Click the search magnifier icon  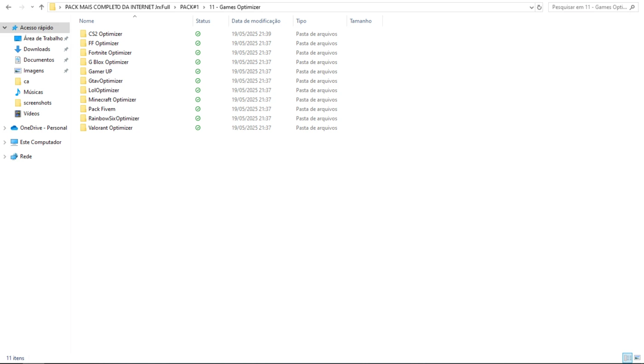[x=633, y=7]
